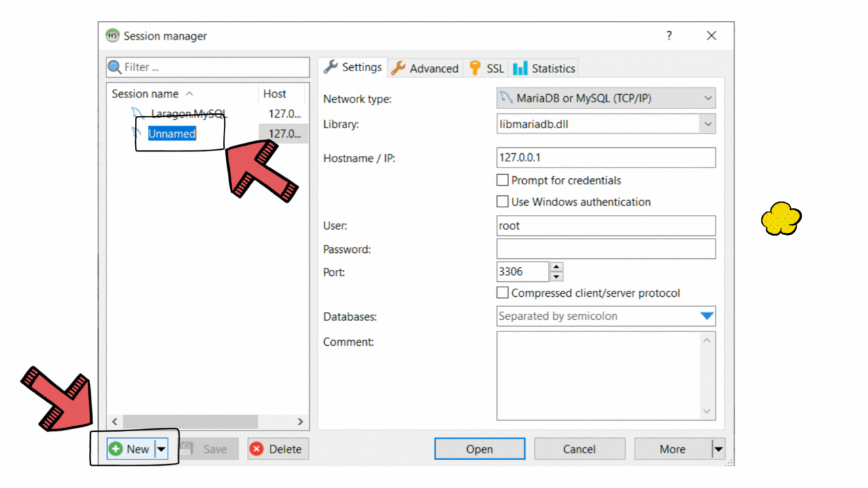
Task: Open the Databases blue arrow dropdown
Action: point(707,316)
